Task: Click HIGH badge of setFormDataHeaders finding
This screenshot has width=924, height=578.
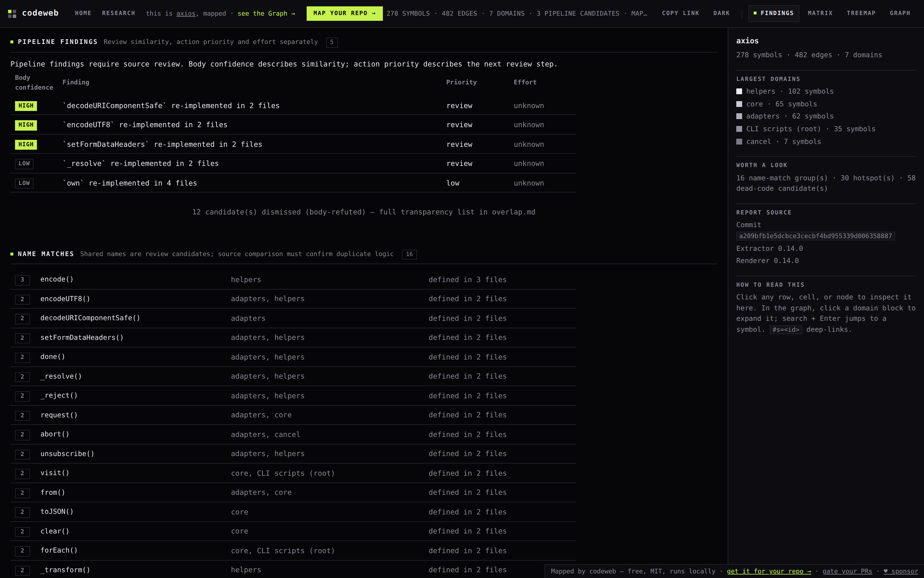Action: tap(26, 144)
